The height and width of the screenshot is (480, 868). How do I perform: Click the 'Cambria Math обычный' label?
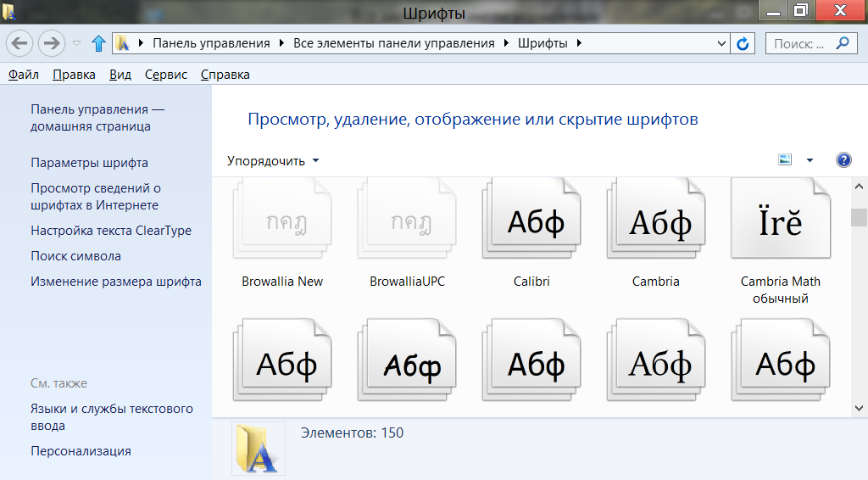point(781,289)
